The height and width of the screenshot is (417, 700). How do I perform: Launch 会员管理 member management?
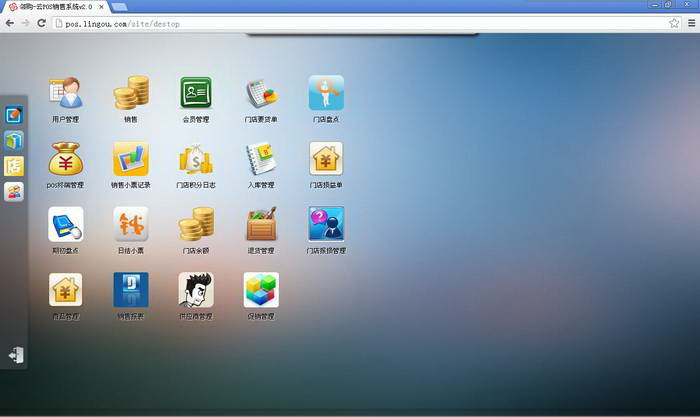(x=196, y=94)
